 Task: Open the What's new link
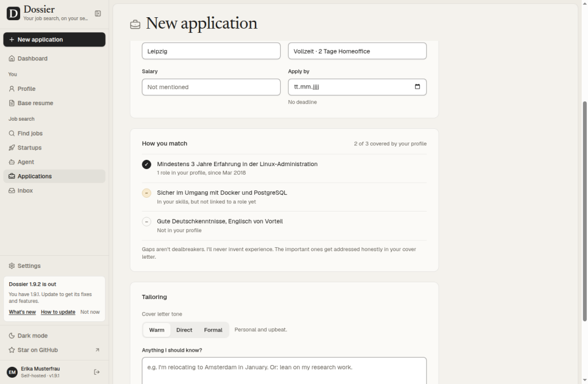coord(22,312)
